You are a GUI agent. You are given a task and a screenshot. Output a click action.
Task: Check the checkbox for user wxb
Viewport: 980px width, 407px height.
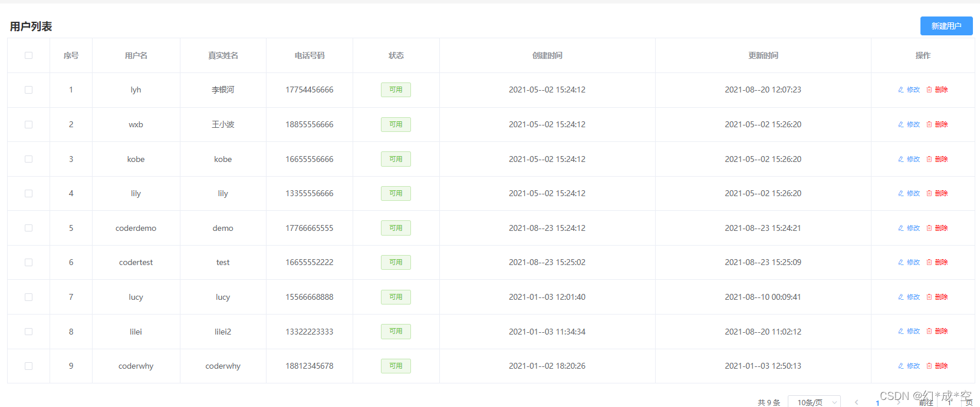tap(28, 124)
